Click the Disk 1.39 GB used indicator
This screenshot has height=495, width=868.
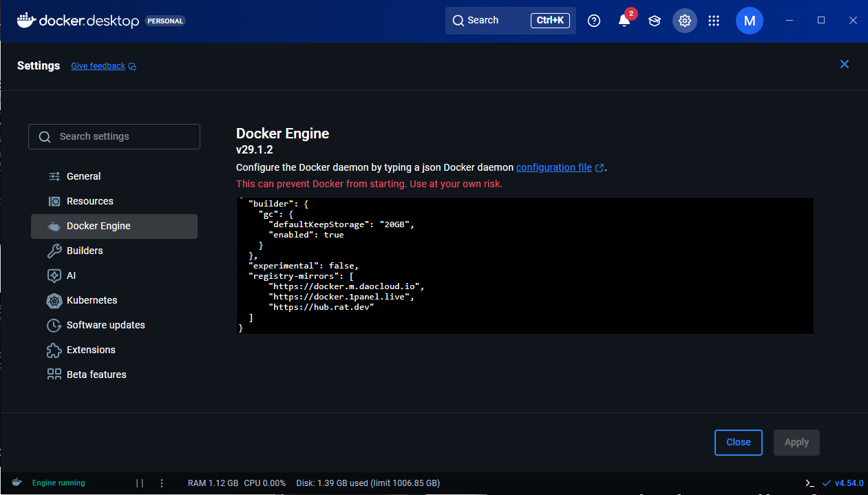(x=368, y=483)
